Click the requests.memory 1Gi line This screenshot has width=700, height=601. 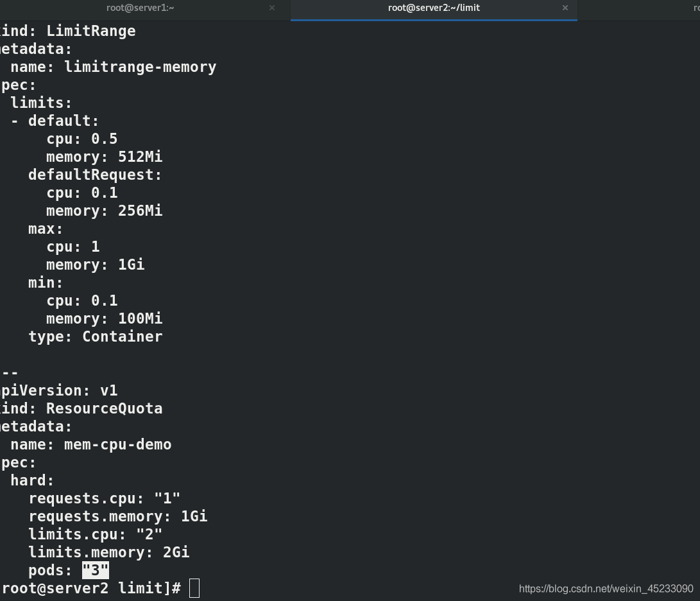pos(118,516)
